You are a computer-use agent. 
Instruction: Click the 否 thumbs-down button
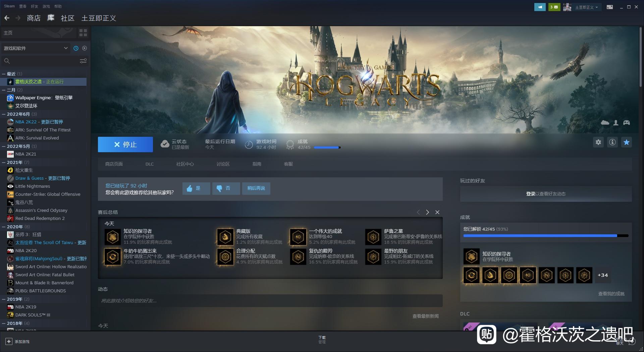[x=226, y=188]
